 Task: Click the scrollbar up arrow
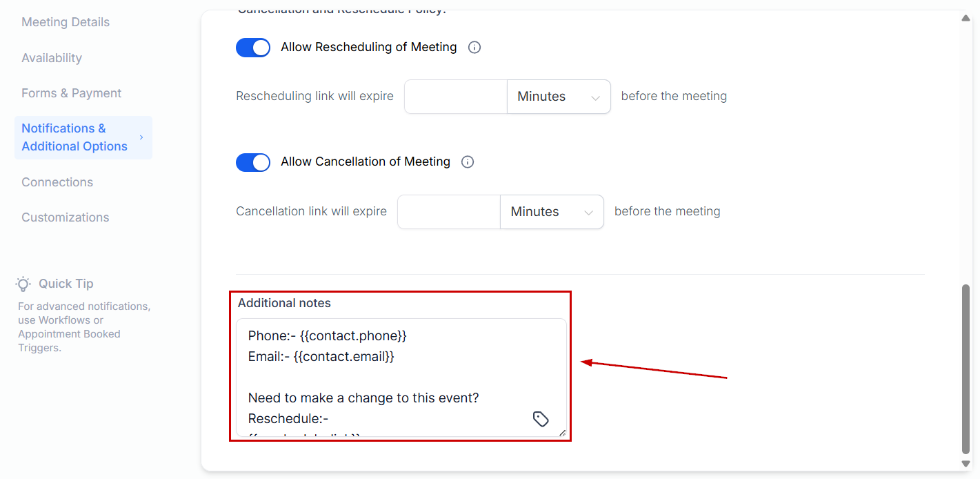(x=966, y=19)
